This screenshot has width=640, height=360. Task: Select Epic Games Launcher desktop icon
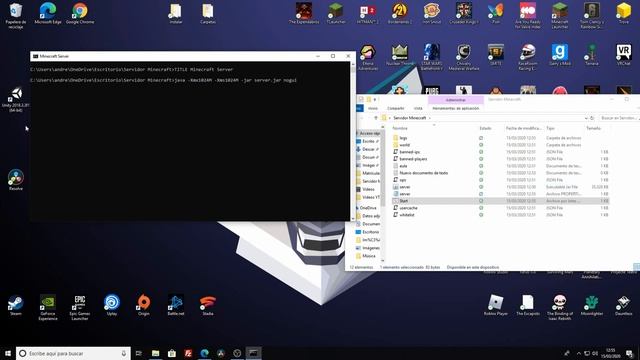click(80, 307)
